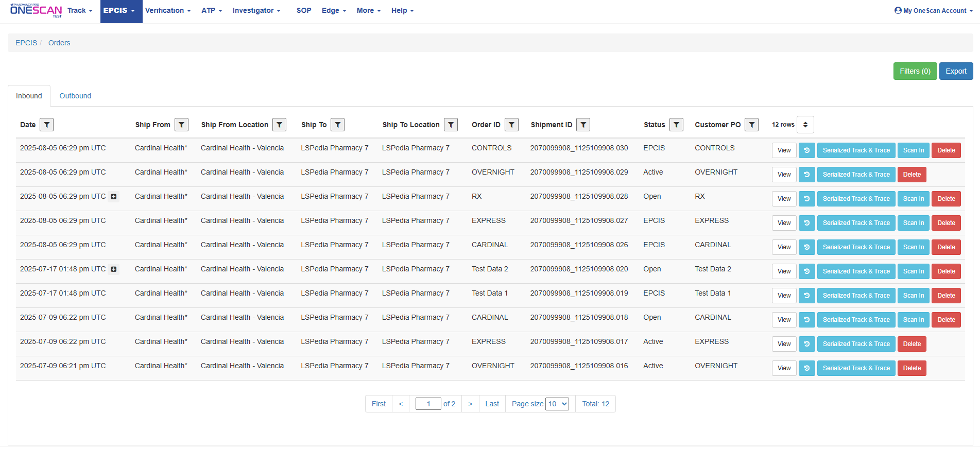Click history icon for shipment ending .016
The width and height of the screenshot is (980, 465).
(807, 368)
